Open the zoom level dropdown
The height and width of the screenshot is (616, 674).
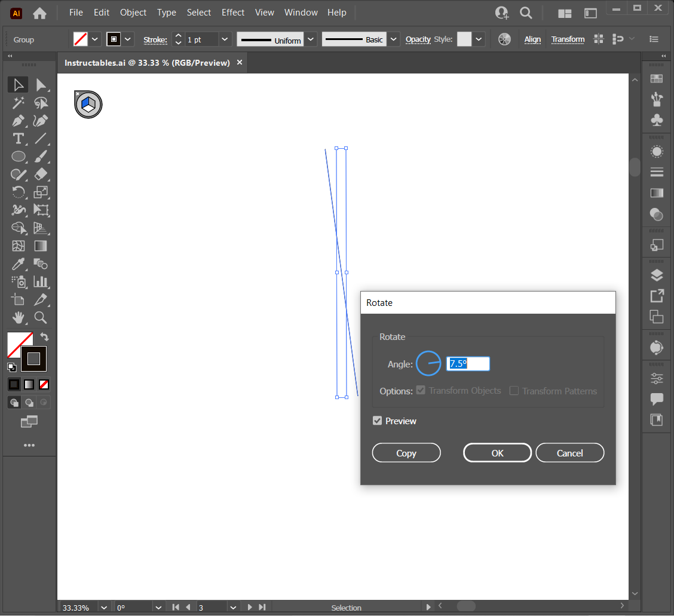coord(103,608)
